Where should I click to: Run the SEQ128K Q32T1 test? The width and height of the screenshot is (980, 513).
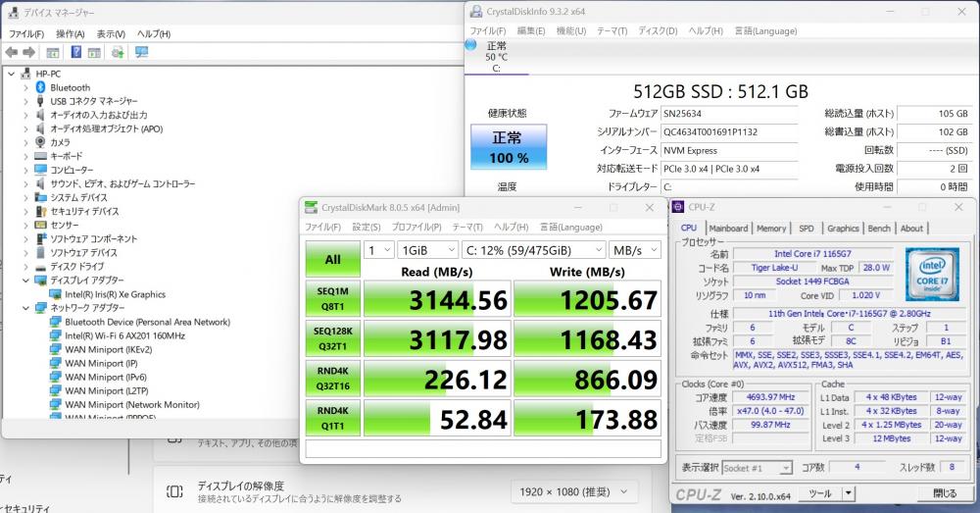[x=332, y=338]
